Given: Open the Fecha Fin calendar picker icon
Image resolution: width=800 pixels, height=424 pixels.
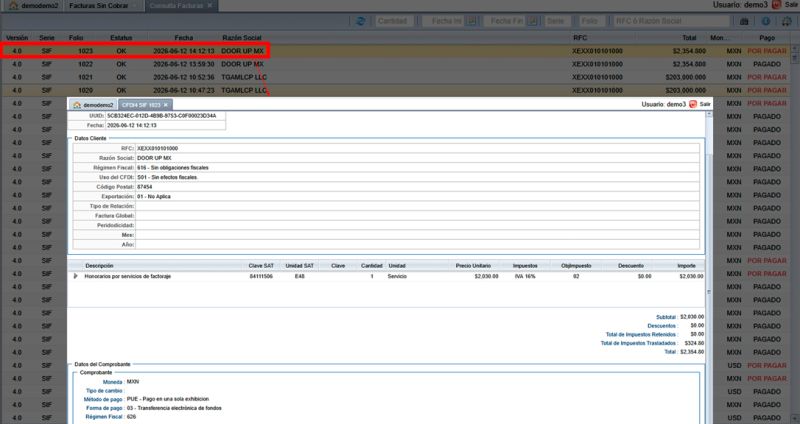Looking at the screenshot, I should click(532, 21).
